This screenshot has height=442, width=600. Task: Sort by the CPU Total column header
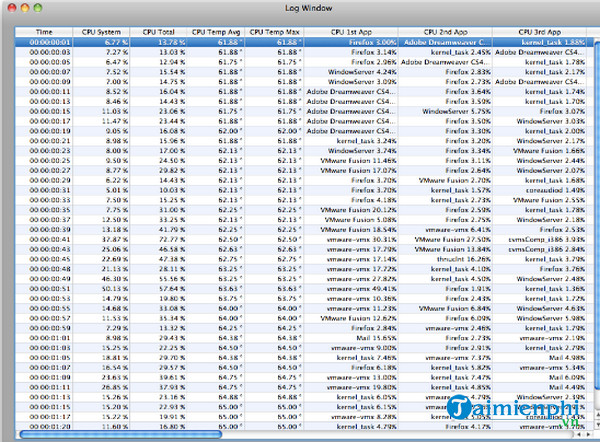click(x=158, y=32)
